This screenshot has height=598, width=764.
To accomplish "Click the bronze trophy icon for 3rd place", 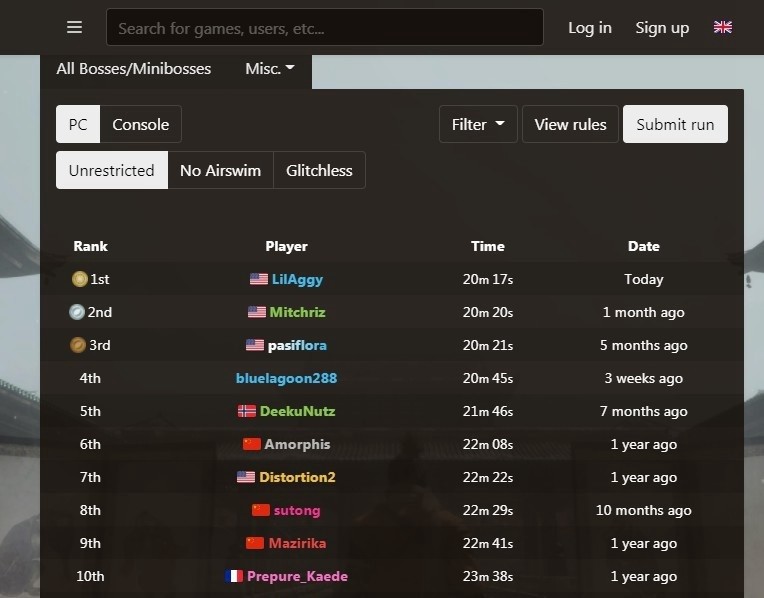I will click(78, 345).
